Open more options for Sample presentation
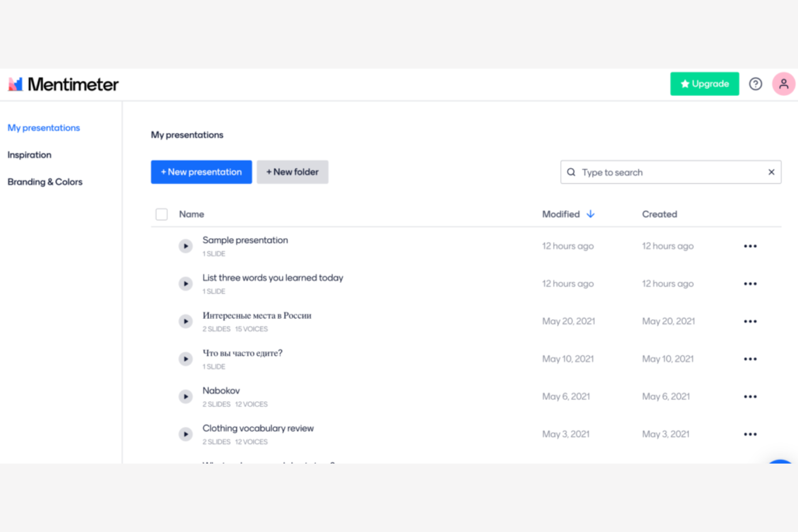This screenshot has width=798, height=532. (x=750, y=246)
